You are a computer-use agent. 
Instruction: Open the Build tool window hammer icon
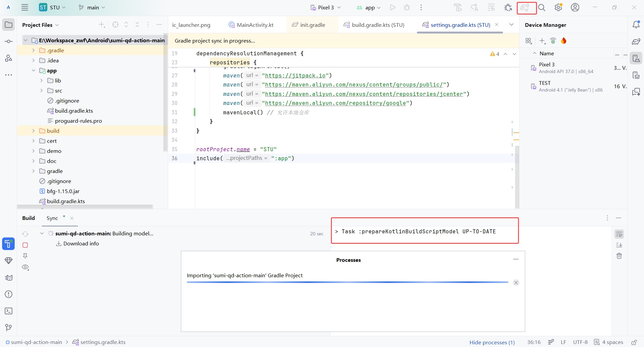coord(8,244)
